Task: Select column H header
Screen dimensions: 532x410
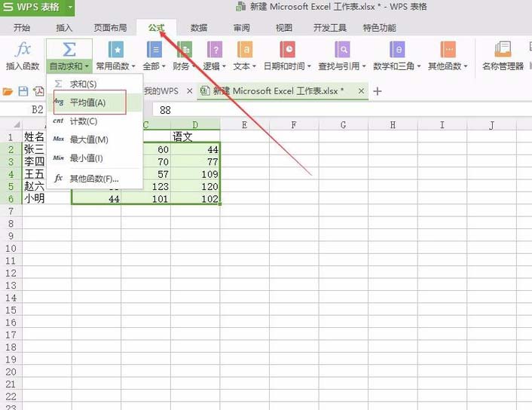Action: 393,125
